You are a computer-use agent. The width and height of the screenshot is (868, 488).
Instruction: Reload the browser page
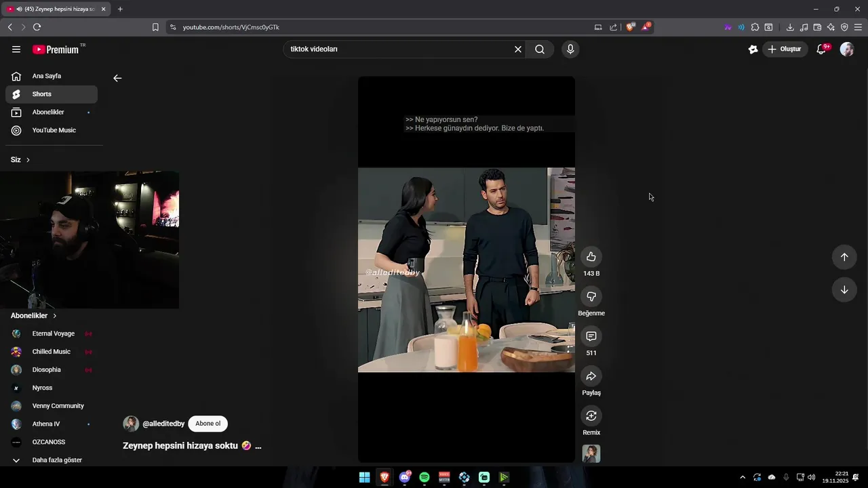(x=37, y=27)
